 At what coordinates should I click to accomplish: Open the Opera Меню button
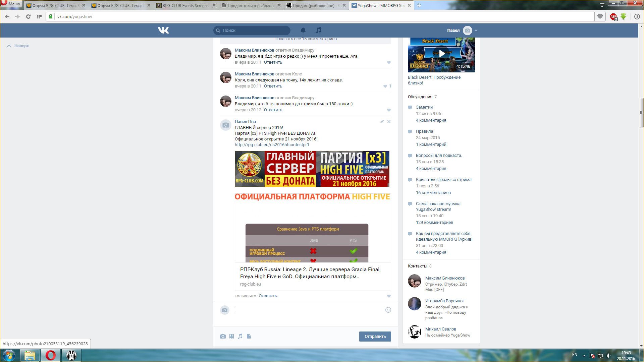11,4
